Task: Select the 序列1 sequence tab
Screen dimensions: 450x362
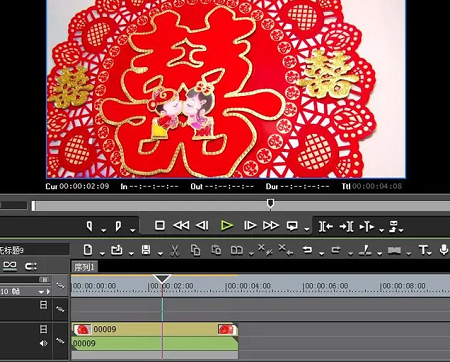Action: [84, 267]
